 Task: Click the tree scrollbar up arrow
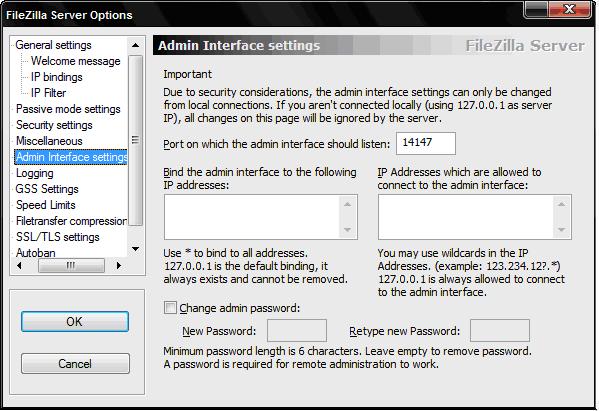135,45
